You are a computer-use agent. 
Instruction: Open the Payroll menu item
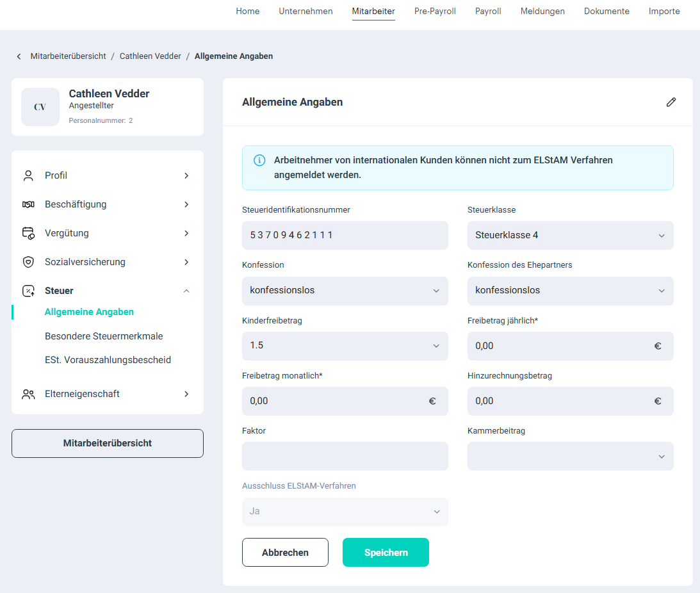488,11
